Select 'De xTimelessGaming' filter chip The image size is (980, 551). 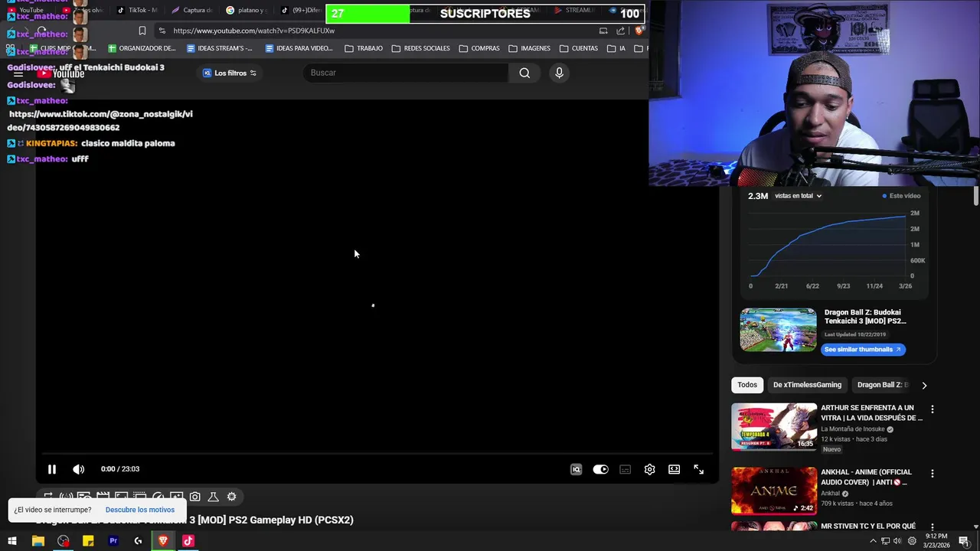[x=807, y=385]
